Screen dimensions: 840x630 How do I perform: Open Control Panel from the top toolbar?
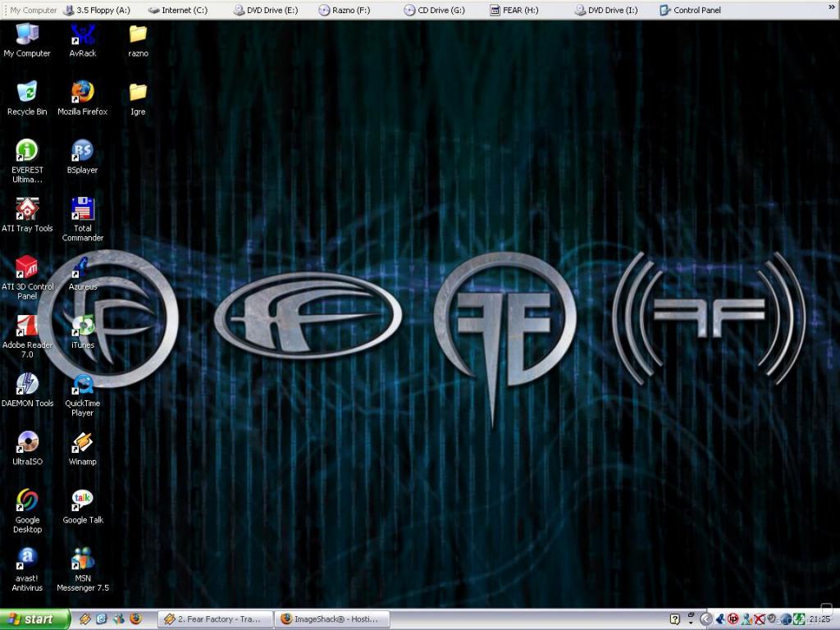tap(691, 10)
